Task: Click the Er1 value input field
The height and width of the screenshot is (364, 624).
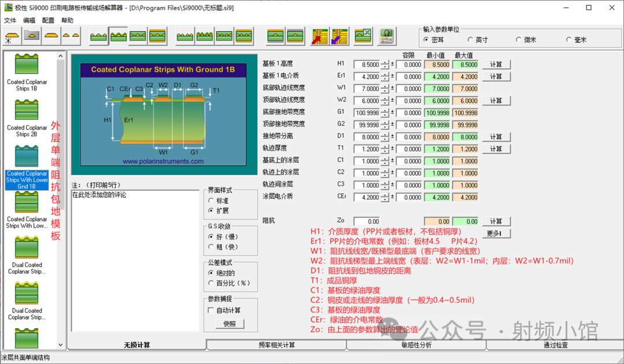Action: 367,77
